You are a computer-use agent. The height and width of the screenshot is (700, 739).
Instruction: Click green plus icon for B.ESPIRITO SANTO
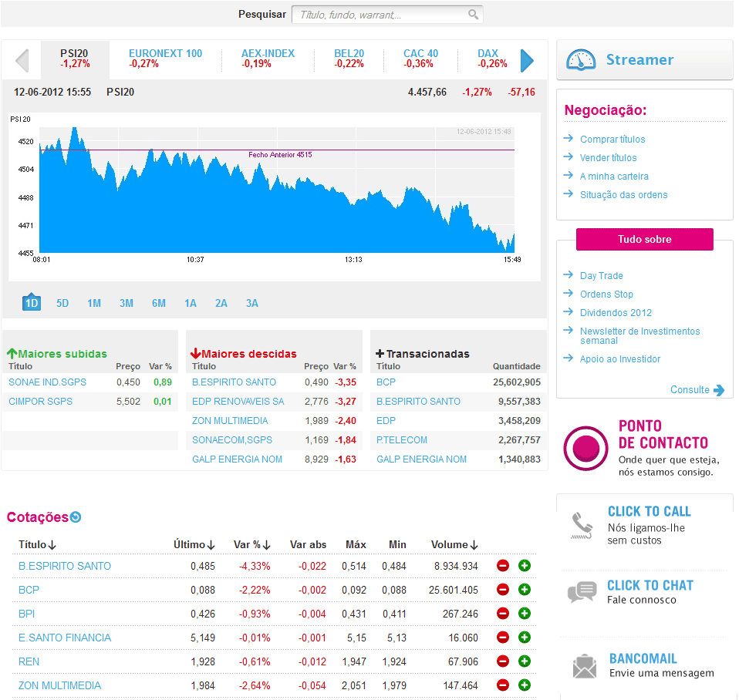[524, 566]
